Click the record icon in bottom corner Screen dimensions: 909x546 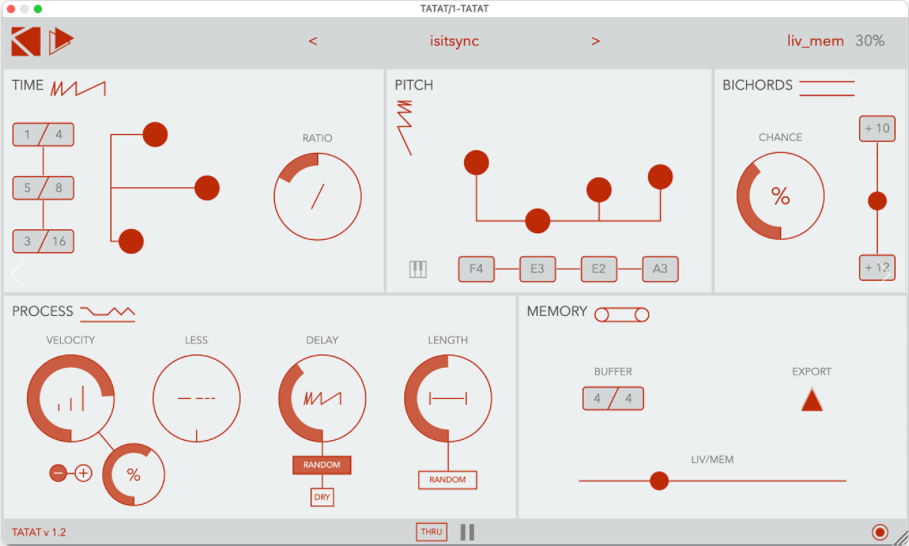pos(880,532)
